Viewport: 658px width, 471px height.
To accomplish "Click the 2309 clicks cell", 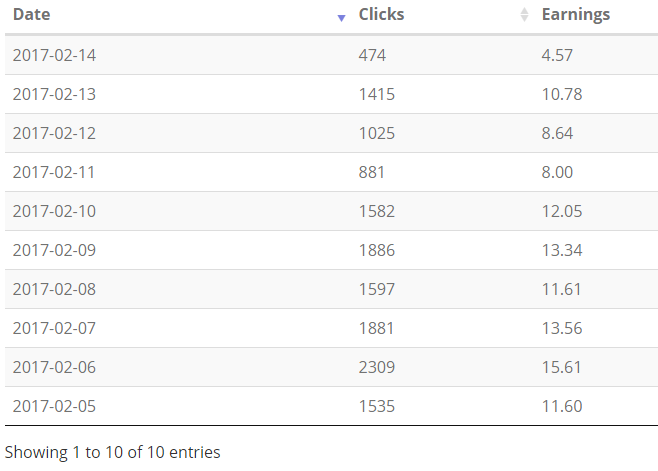I will pyautogui.click(x=376, y=367).
